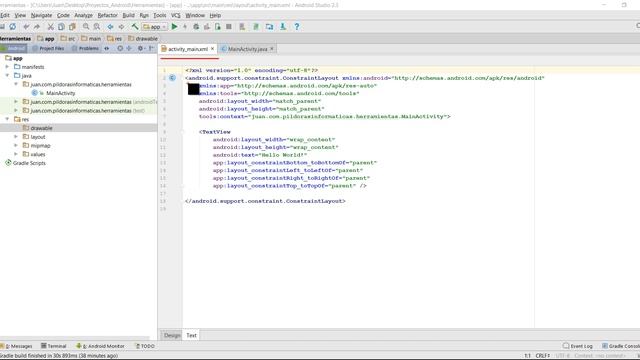This screenshot has height=360, width=640.
Task: Expand the androidTest package node
Action: [16, 102]
